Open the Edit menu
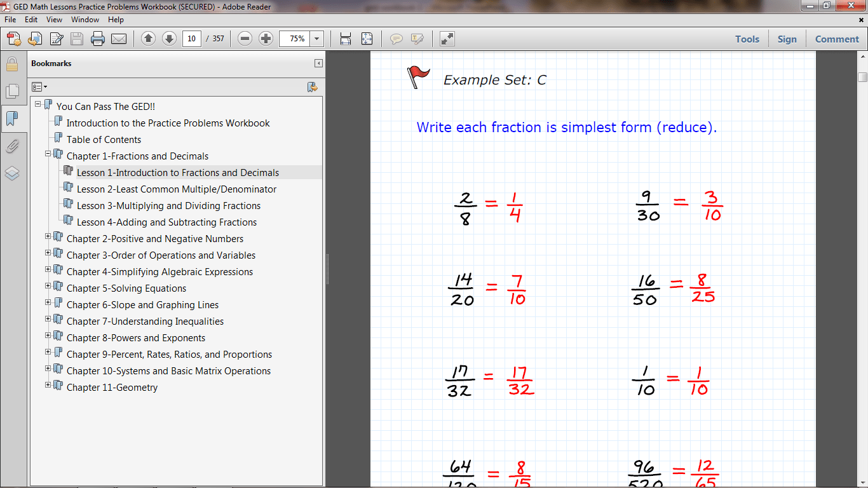 point(31,20)
